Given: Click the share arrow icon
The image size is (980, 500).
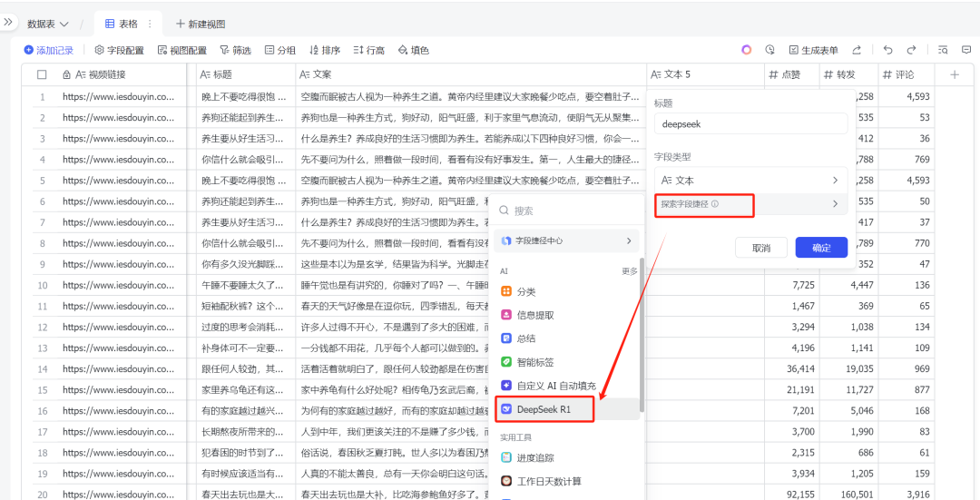Looking at the screenshot, I should 857,50.
